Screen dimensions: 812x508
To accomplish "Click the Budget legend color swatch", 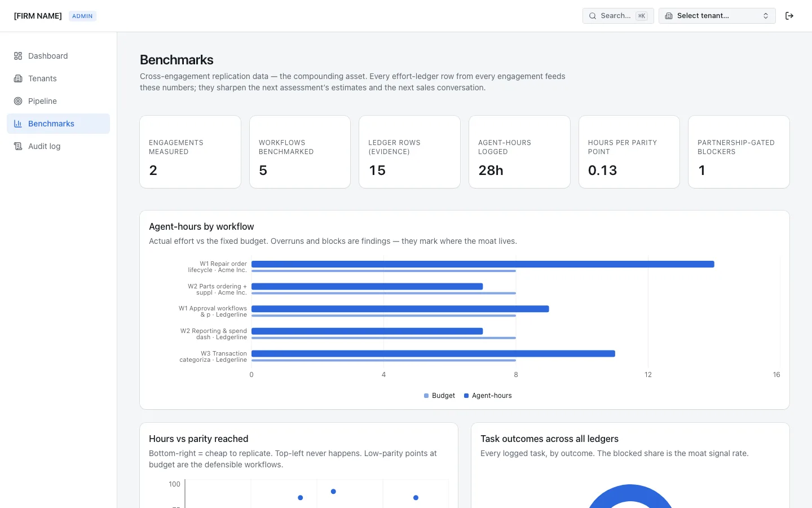I will 426,396.
